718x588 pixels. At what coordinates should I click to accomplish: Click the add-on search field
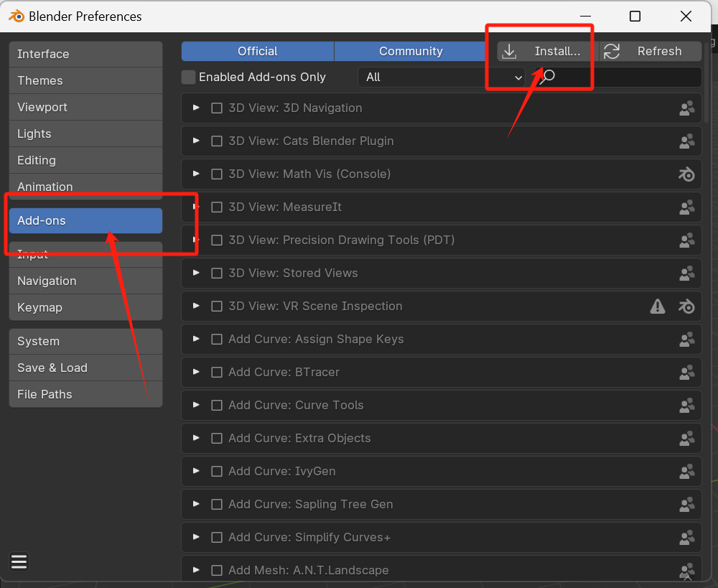pos(617,77)
